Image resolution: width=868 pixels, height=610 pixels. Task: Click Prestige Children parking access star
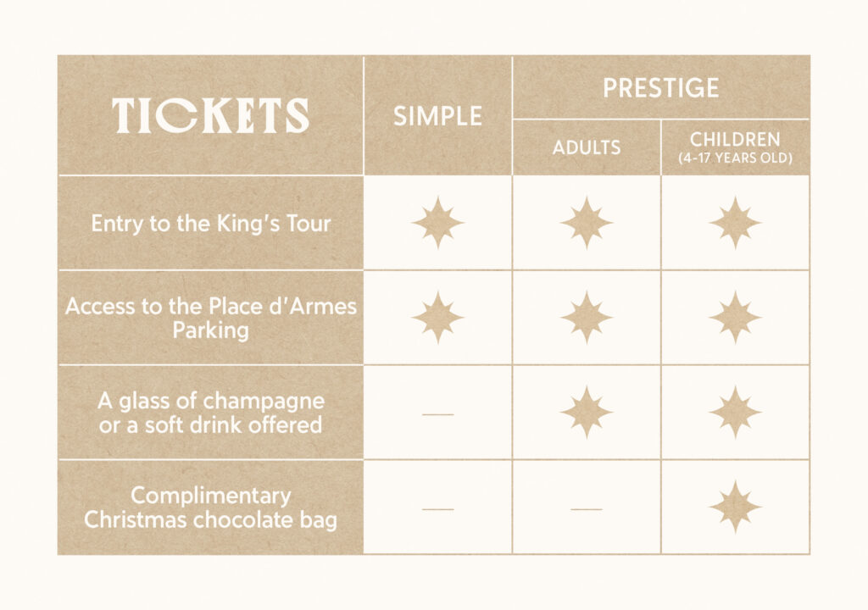(x=735, y=318)
